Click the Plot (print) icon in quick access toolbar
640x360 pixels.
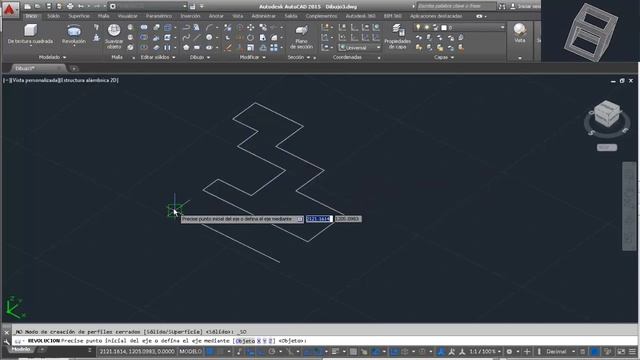pos(70,6)
